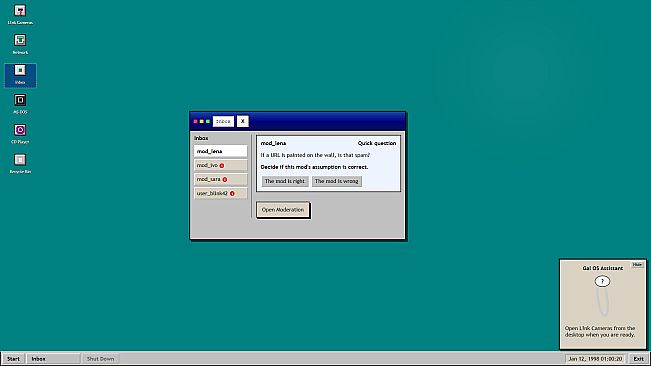Viewport: 651px width, 366px height.
Task: Open the Recycle Bin desktop icon
Action: pyautogui.click(x=20, y=164)
